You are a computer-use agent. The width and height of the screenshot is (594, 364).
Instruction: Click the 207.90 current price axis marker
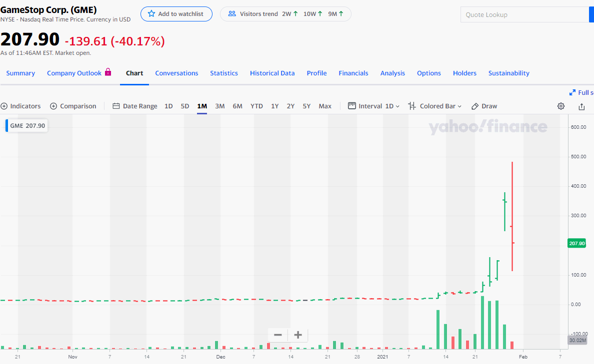coord(576,243)
